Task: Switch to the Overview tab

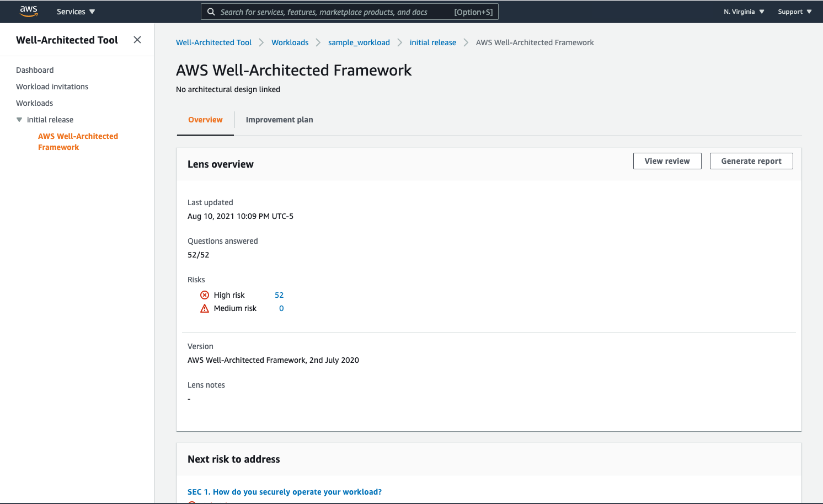Action: click(205, 120)
